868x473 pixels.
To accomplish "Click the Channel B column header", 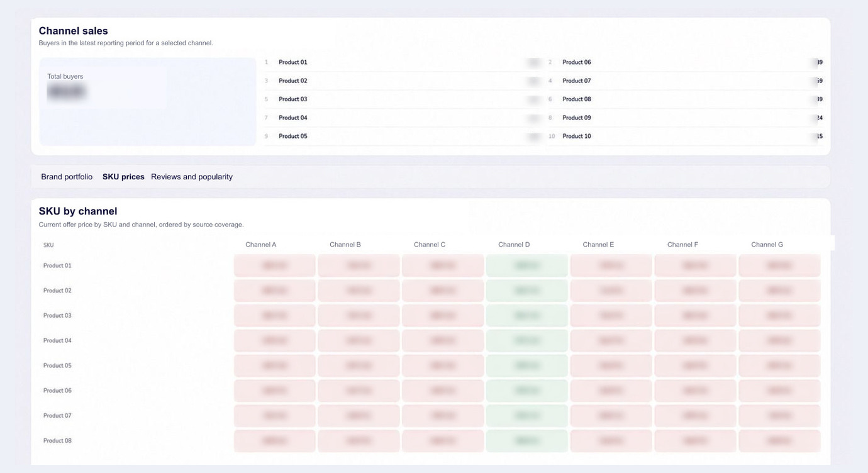I will [345, 245].
